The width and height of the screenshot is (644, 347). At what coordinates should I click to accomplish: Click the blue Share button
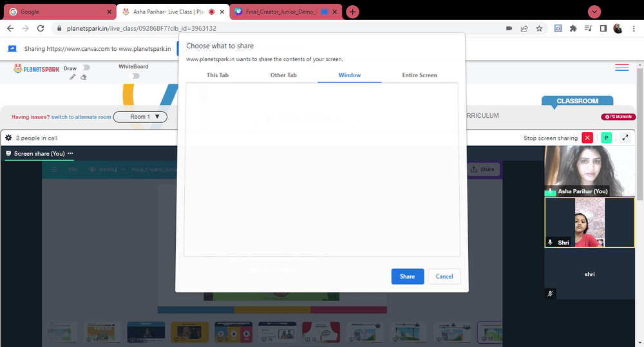coord(408,276)
